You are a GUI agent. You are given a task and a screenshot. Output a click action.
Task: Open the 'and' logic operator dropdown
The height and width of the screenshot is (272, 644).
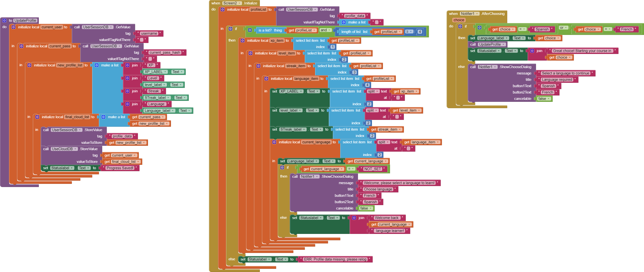(326, 30)
